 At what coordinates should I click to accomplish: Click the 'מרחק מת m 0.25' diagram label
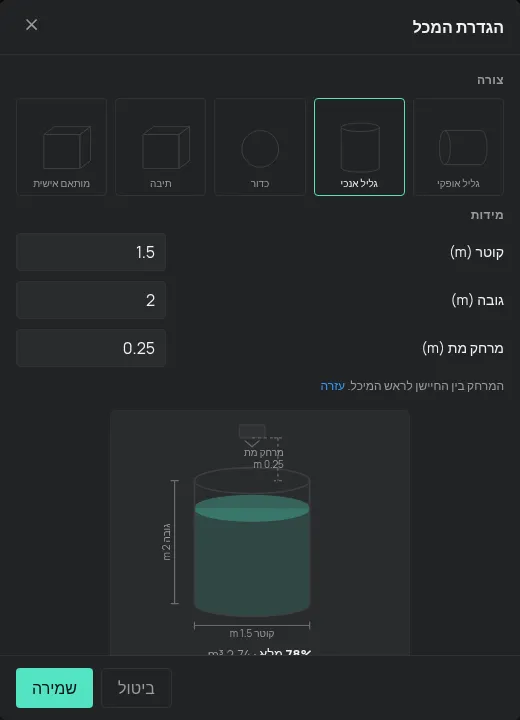(x=264, y=458)
